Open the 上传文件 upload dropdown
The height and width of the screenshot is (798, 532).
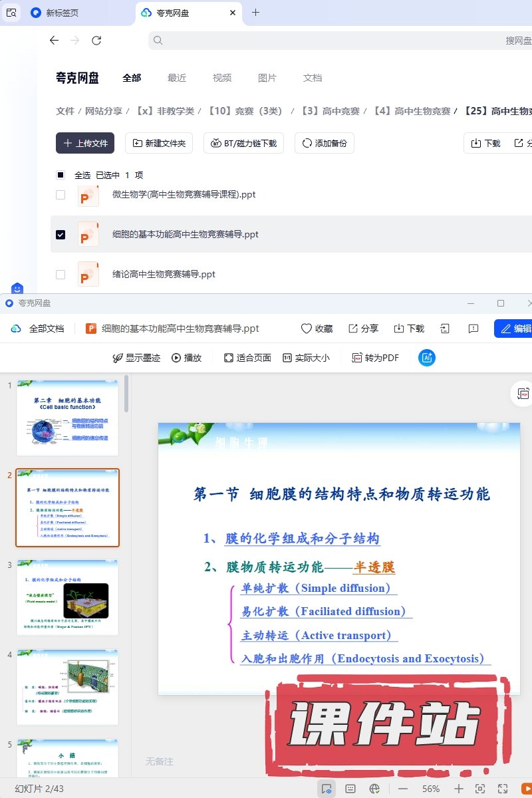click(85, 143)
